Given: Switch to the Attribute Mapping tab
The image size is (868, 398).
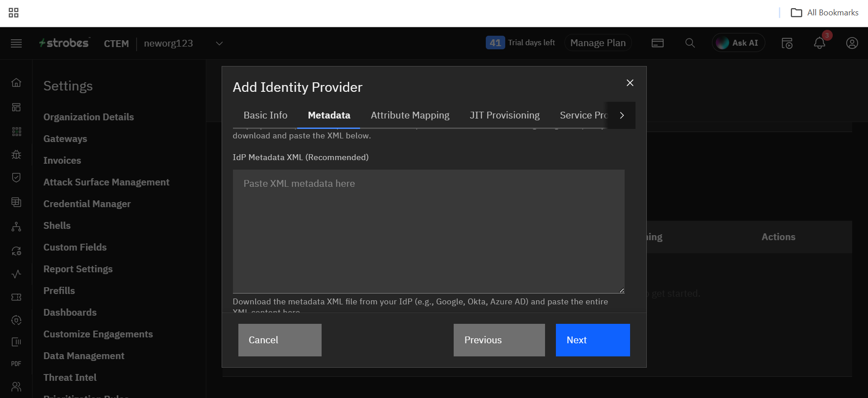Looking at the screenshot, I should tap(410, 115).
